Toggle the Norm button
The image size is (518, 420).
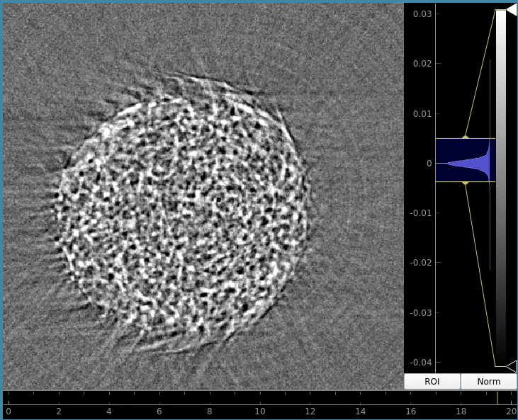pos(488,382)
